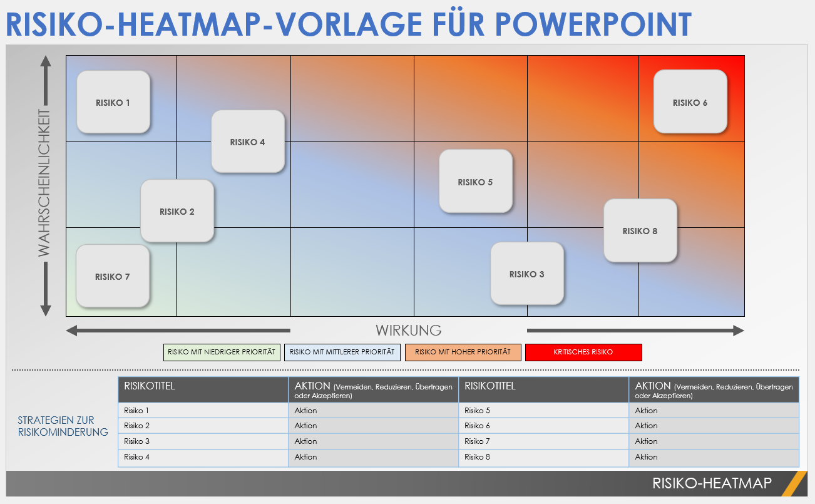Select the Risiko 1 card
The height and width of the screenshot is (504, 815).
coord(113,102)
